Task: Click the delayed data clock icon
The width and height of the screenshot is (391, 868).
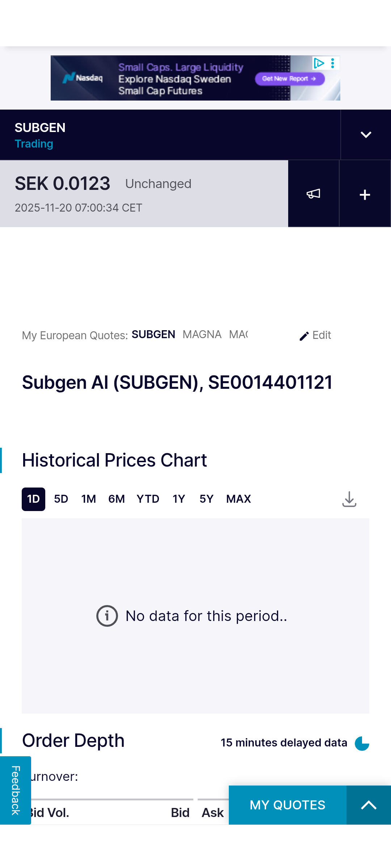Action: (362, 743)
